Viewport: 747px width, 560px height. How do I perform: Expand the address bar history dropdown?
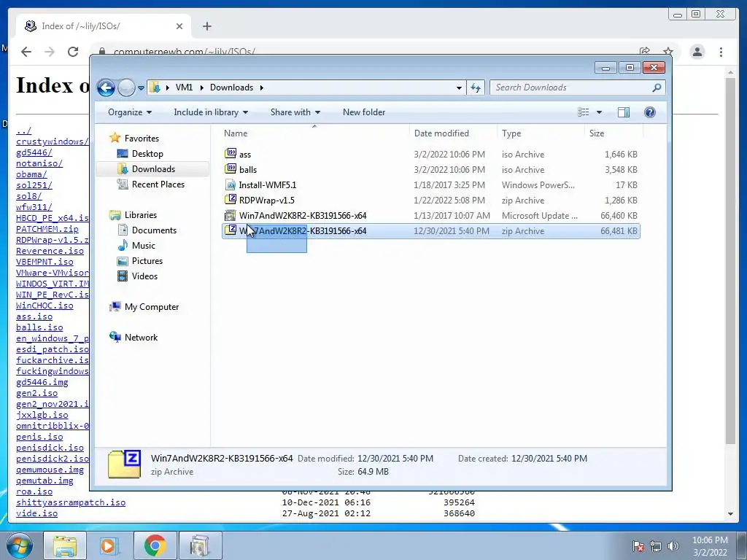459,87
